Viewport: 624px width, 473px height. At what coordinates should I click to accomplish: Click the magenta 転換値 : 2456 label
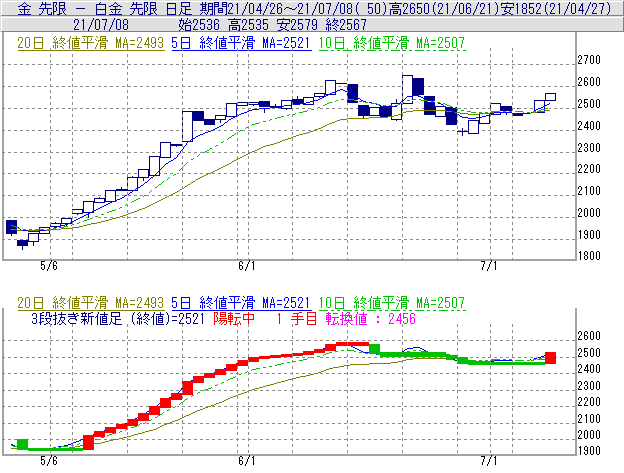point(371,319)
